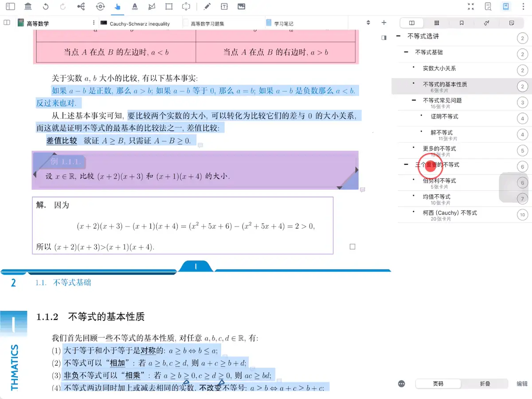Switch to the 页码 display mode
This screenshot has width=532, height=399.
(x=438, y=384)
